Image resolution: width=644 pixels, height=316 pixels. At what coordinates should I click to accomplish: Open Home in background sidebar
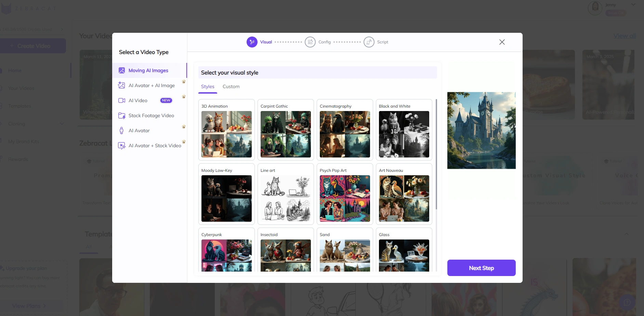(15, 70)
